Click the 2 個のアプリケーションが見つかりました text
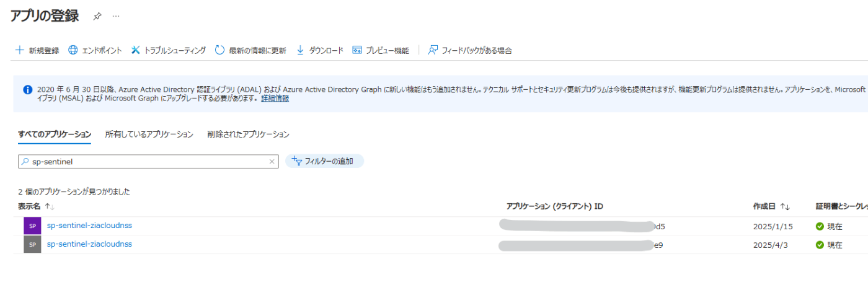The height and width of the screenshot is (290, 868). pyautogui.click(x=74, y=192)
